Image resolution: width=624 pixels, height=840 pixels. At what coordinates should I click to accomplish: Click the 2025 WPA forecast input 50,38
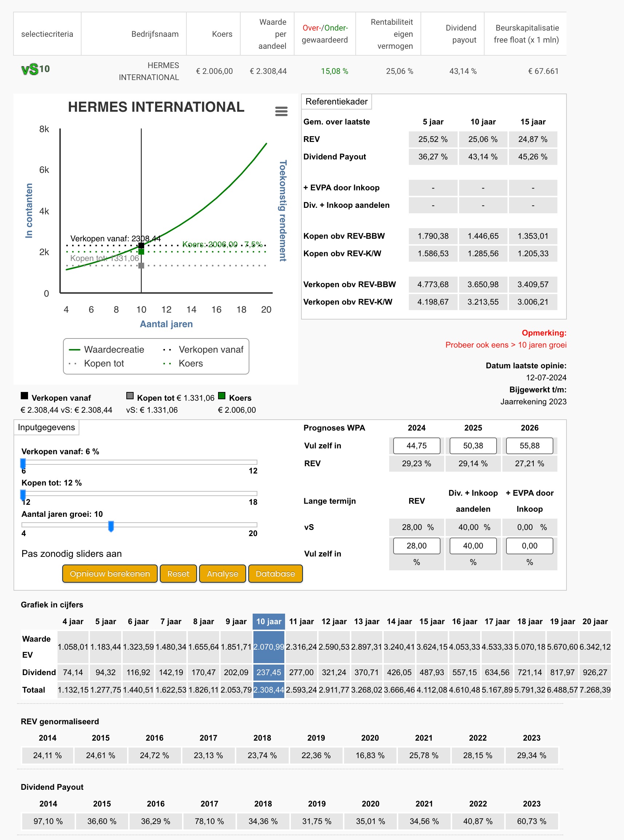473,445
